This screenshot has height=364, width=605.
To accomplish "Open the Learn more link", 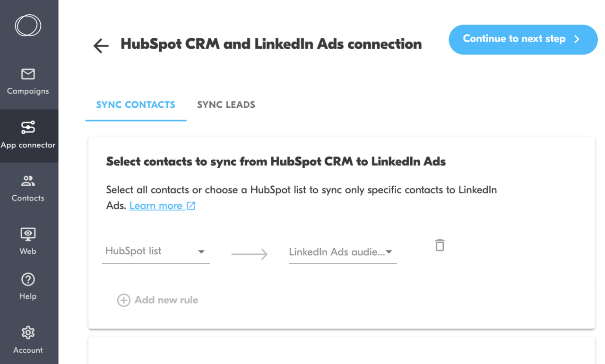I will (156, 205).
